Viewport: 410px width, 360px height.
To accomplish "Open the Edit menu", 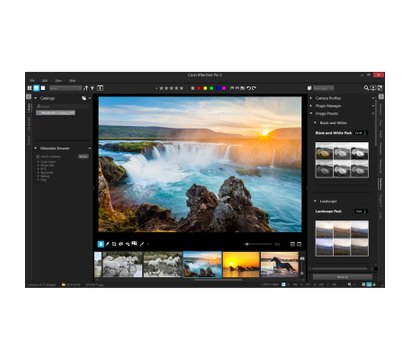I will point(45,81).
